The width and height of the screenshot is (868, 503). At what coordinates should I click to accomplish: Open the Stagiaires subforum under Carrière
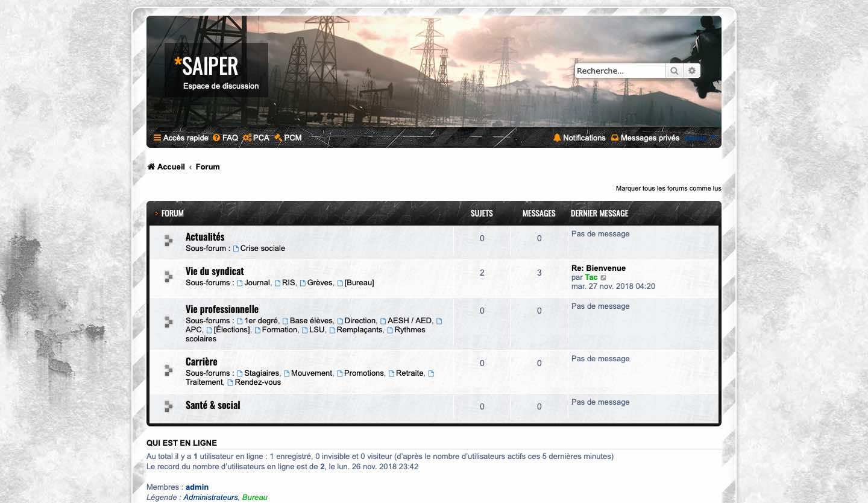tap(262, 373)
